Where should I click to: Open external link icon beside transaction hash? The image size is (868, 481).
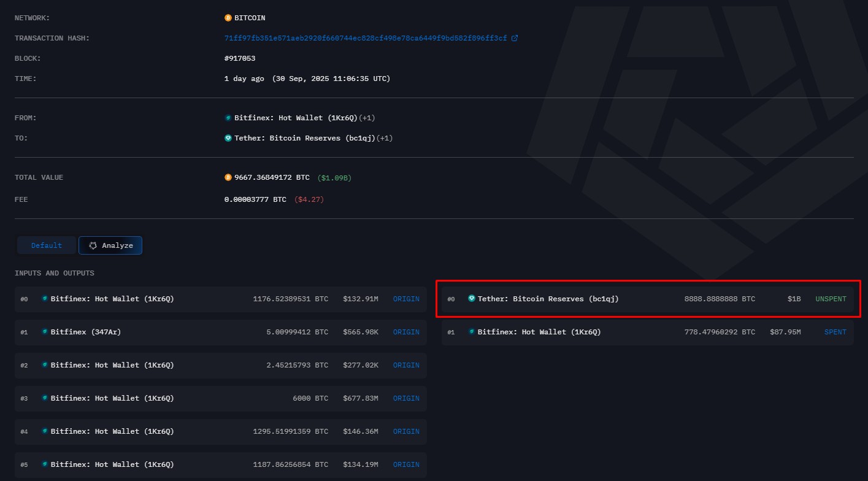pyautogui.click(x=515, y=38)
